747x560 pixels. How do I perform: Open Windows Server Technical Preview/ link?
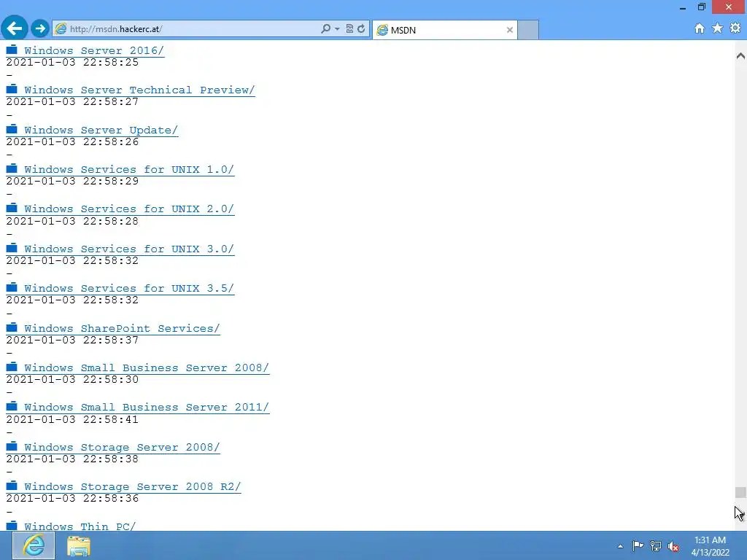click(139, 90)
